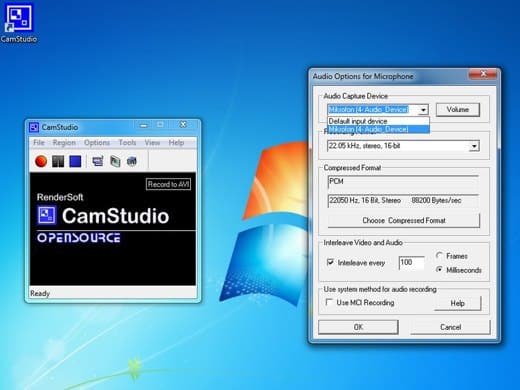Image resolution: width=520 pixels, height=390 pixels.
Task: Click the Pause button in CamStudio toolbar
Action: click(x=58, y=161)
